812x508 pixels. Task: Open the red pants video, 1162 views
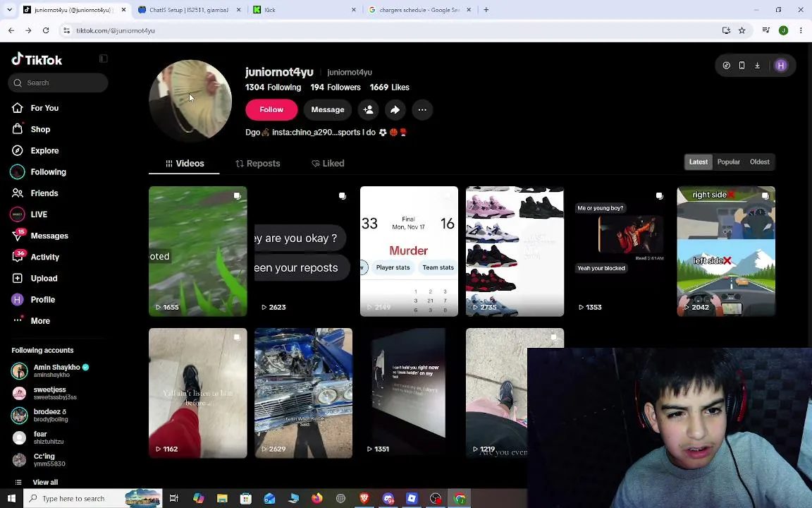[198, 393]
